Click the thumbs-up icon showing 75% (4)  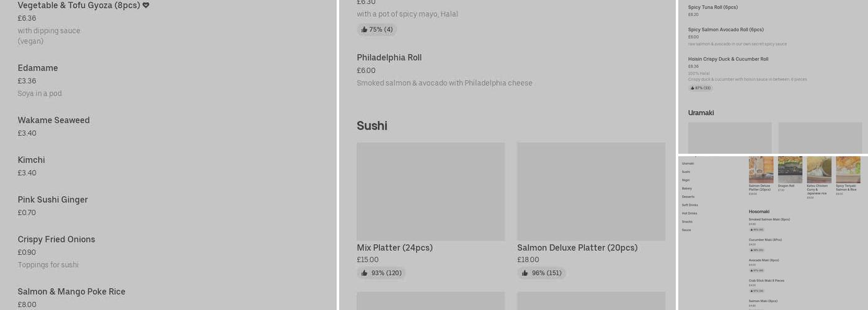[x=364, y=30]
